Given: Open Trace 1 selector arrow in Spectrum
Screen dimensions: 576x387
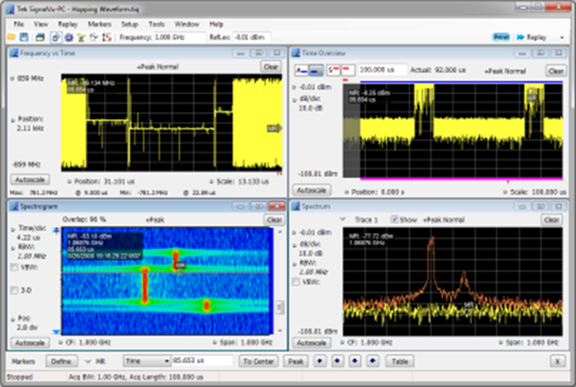Looking at the screenshot, I should (343, 219).
